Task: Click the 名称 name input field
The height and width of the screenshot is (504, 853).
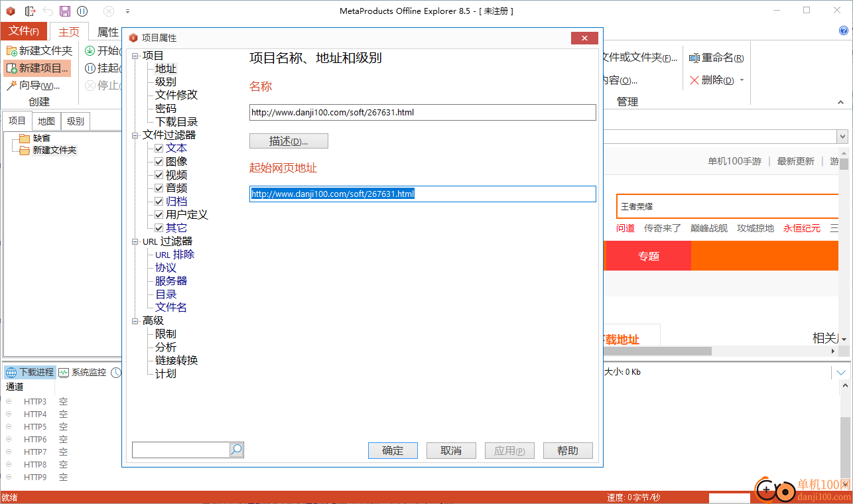Action: coord(423,112)
